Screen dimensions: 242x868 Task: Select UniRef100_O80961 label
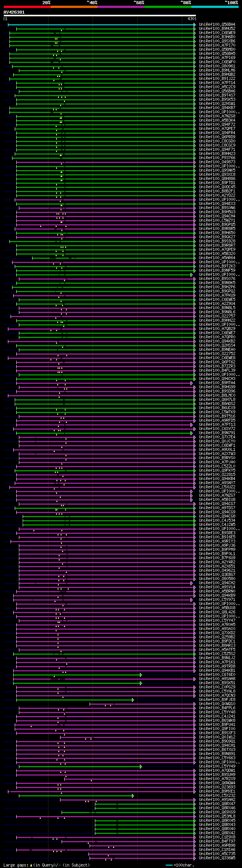tap(217, 66)
